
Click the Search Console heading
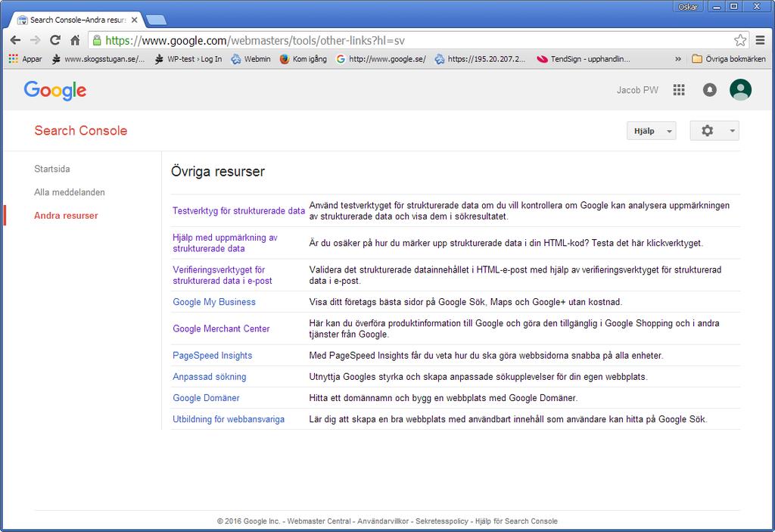click(x=80, y=130)
